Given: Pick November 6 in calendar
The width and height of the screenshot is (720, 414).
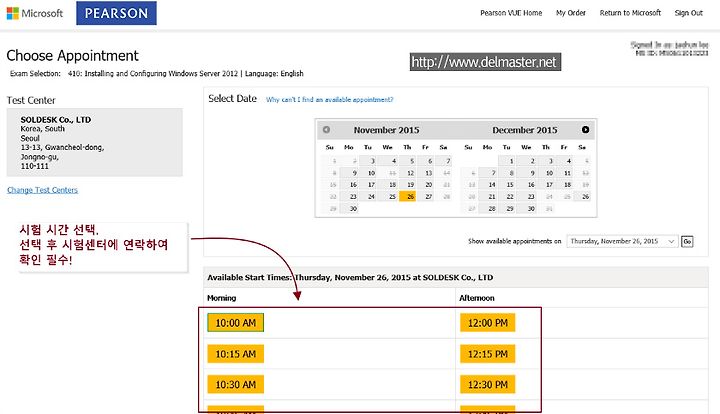Looking at the screenshot, I should 425,161.
